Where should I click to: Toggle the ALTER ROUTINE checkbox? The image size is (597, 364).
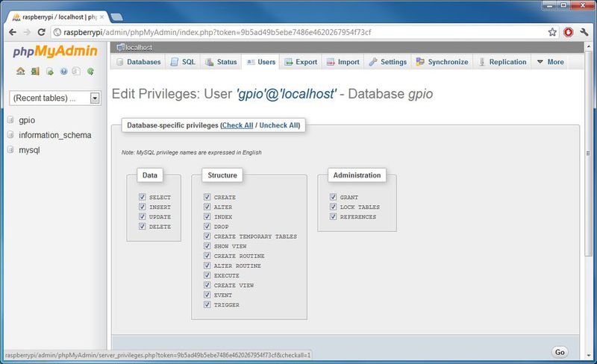(207, 266)
